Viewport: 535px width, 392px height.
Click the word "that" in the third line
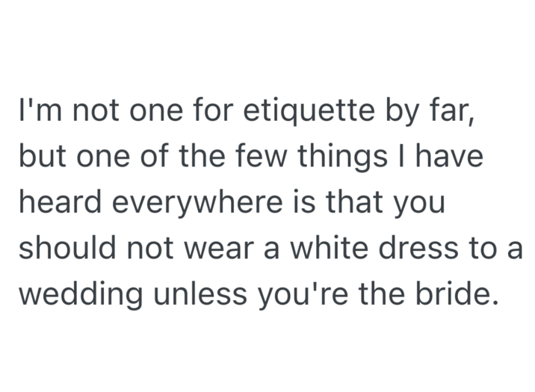(351, 204)
